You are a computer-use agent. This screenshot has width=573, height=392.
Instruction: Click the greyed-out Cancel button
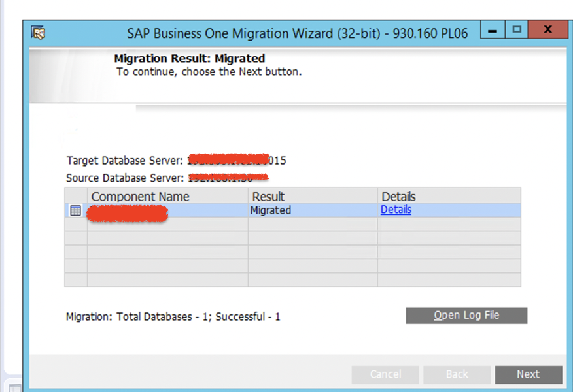[x=385, y=374]
